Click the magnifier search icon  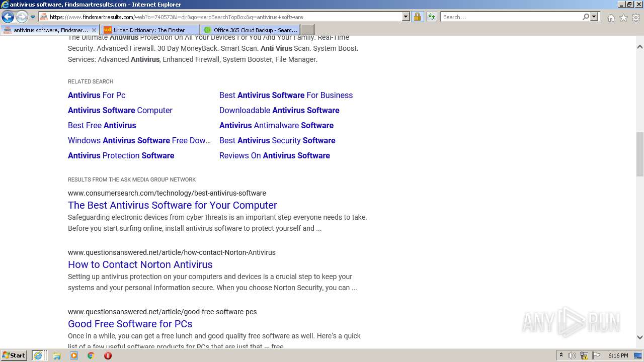point(586,17)
